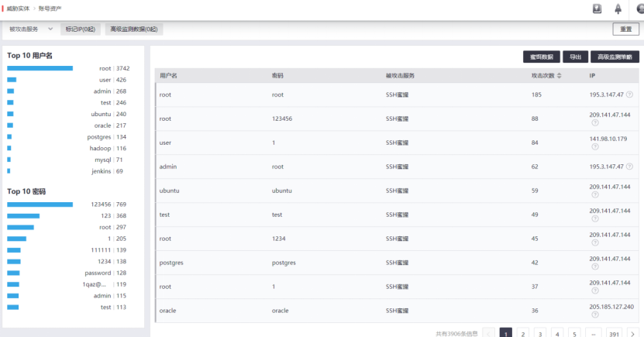
Task: Click the blue bar for root username
Action: point(40,68)
